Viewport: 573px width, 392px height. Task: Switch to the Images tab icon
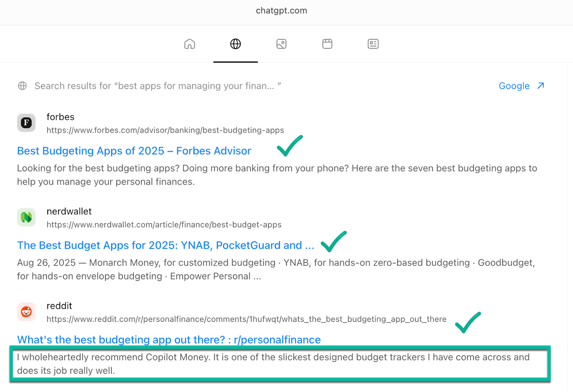pyautogui.click(x=281, y=44)
